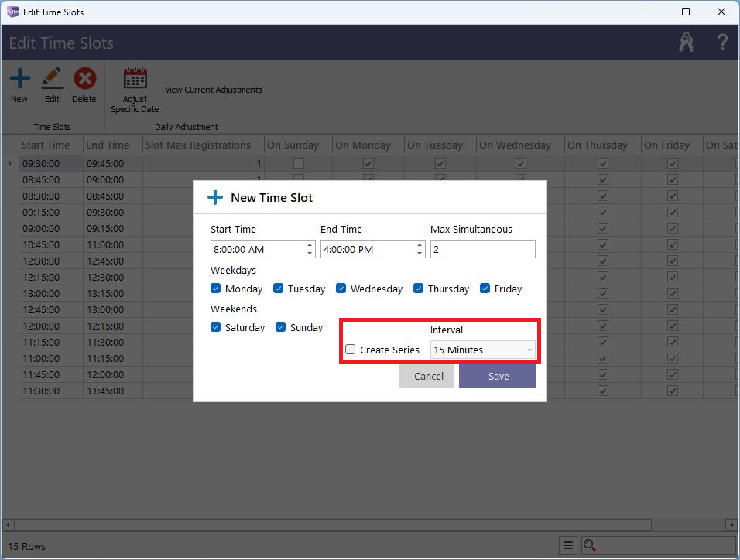This screenshot has height=560, width=740.
Task: Click horizontal scrollbar left arrow
Action: pos(8,524)
